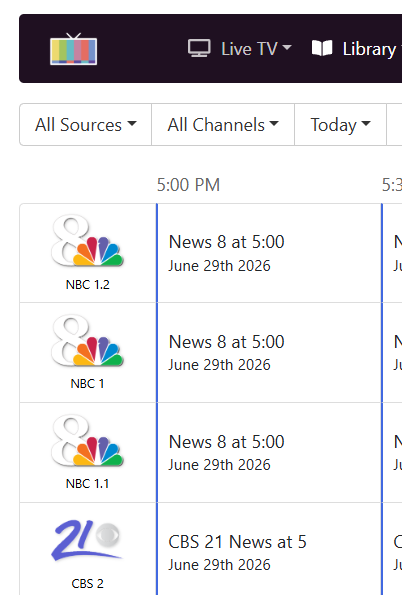Click the Live TV dropdown caret
This screenshot has width=402, height=595.
287,48
